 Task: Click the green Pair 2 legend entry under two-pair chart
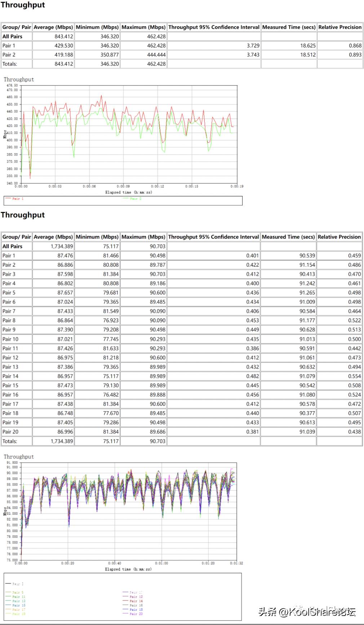click(132, 199)
